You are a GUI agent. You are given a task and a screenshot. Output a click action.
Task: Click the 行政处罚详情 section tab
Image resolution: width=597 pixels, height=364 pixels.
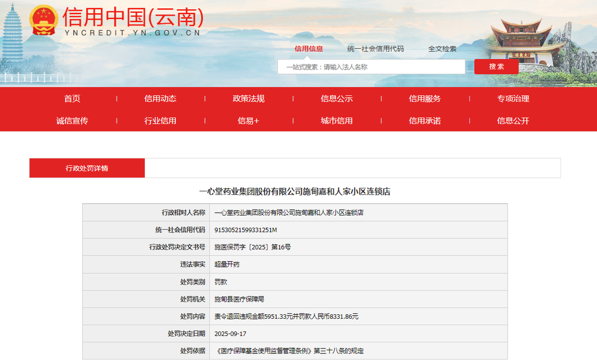87,168
